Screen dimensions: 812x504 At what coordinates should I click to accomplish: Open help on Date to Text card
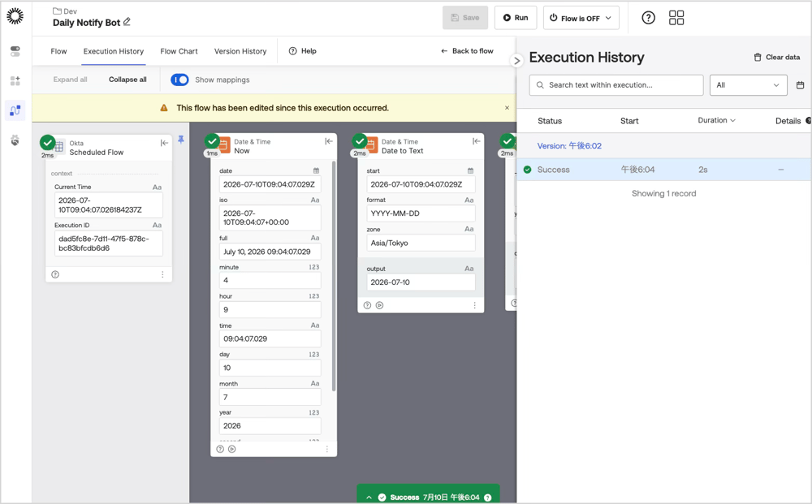[x=367, y=305]
